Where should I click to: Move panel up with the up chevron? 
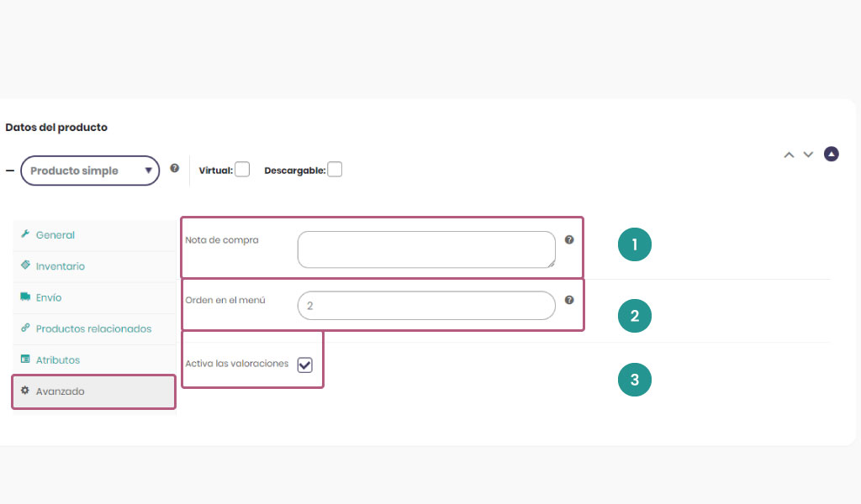tap(789, 155)
